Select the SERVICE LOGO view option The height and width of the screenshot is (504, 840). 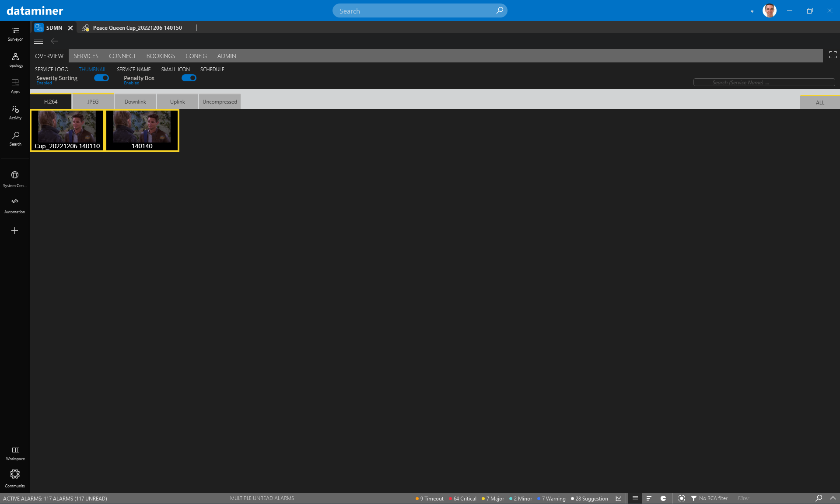click(52, 70)
